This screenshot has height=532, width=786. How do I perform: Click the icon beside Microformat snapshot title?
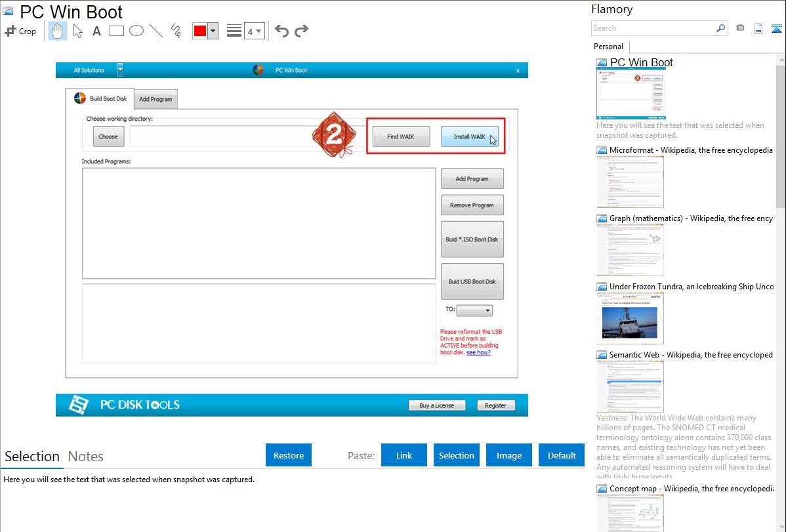[x=602, y=150]
